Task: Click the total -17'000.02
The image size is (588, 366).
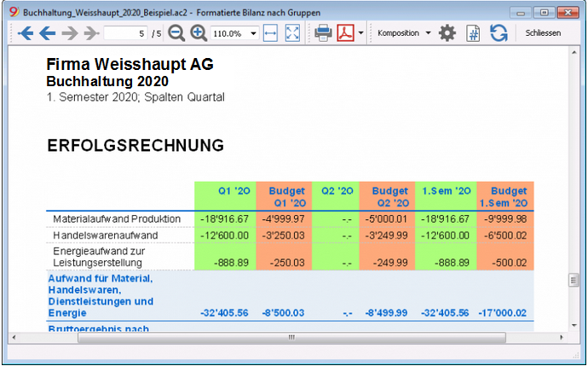Action: point(503,313)
